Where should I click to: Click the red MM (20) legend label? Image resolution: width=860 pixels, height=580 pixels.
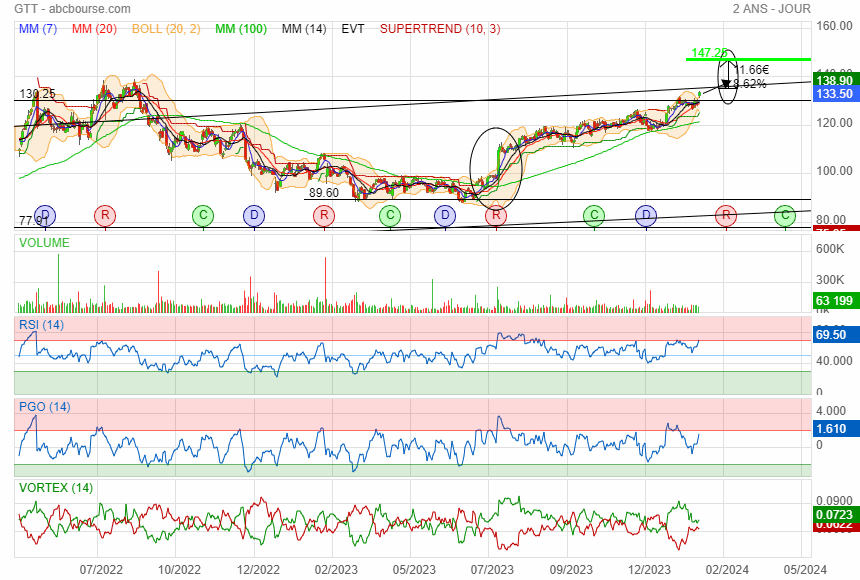click(x=94, y=29)
